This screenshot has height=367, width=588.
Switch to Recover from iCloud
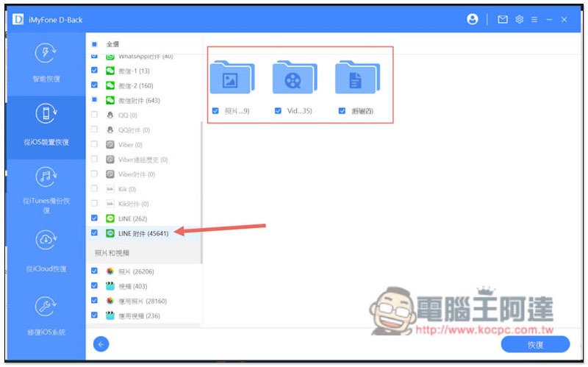46,252
